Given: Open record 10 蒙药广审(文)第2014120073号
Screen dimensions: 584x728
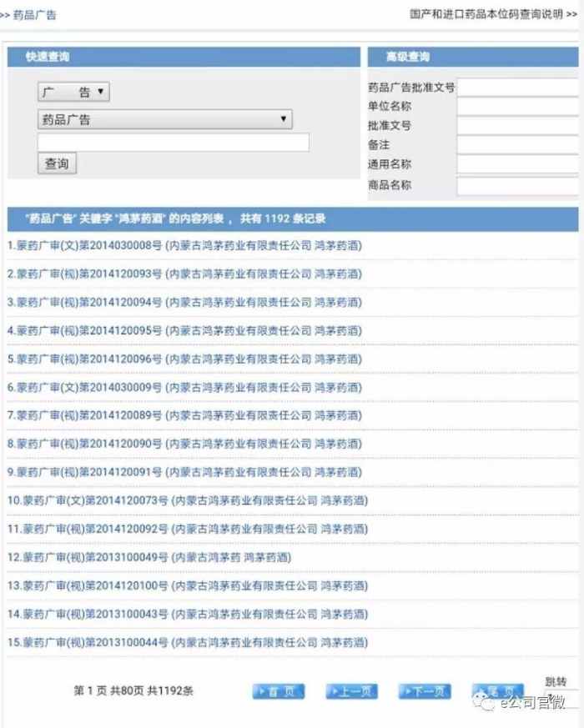Looking at the screenshot, I should click(x=188, y=500).
